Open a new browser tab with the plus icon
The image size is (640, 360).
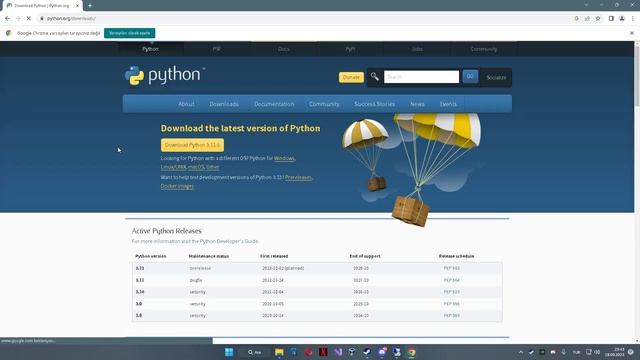[90, 6]
